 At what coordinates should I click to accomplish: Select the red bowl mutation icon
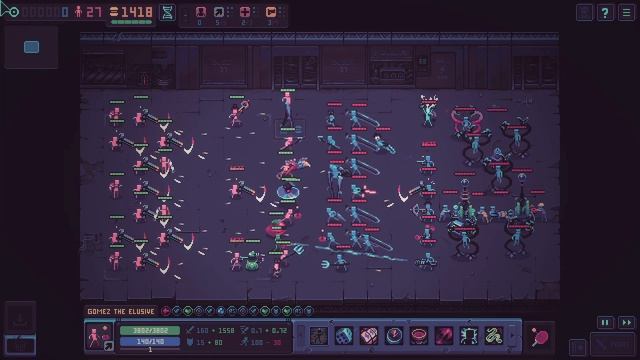419,336
